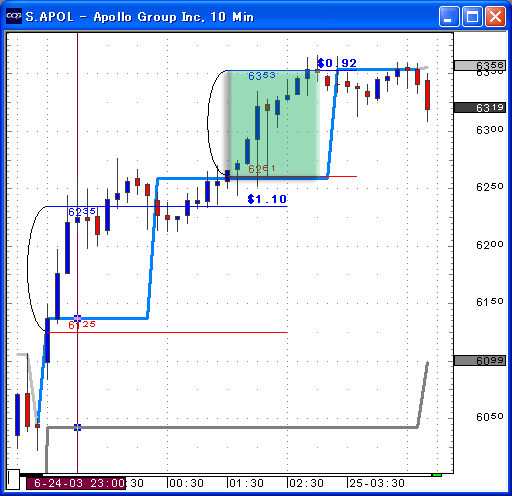Close the S.APOL chart window

point(495,16)
